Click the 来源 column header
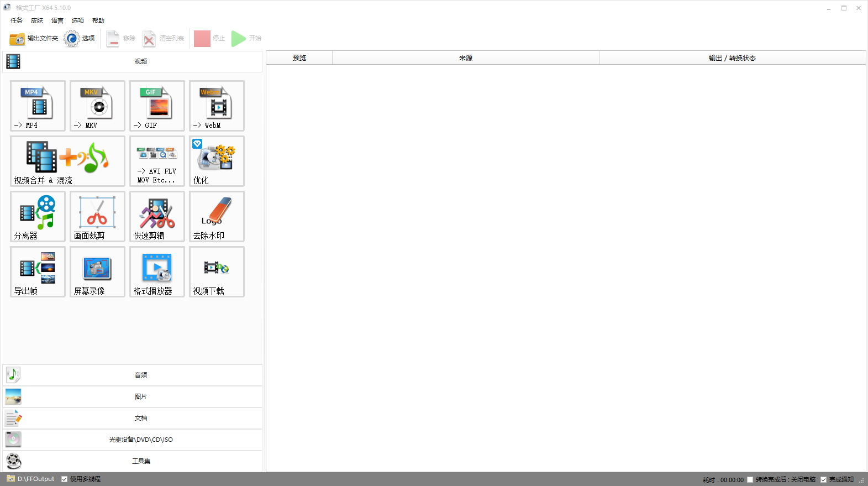Image resolution: width=868 pixels, height=486 pixels. pyautogui.click(x=465, y=58)
